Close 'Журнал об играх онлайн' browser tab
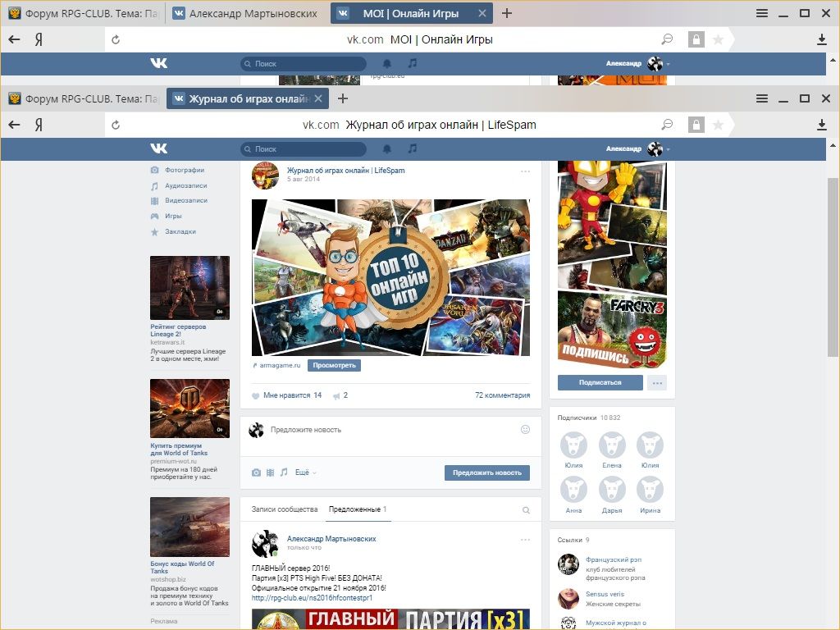Screen dimensions: 840x630 318,98
